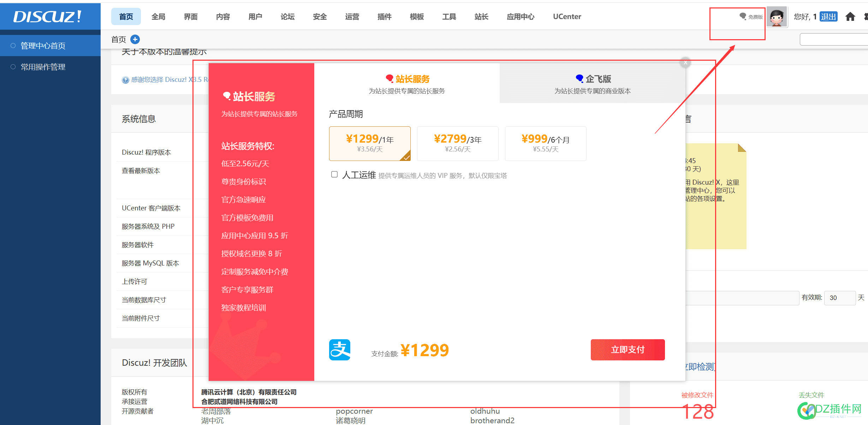Screen dimensions: 868x425
Task: Click the home icon in the header
Action: (x=850, y=17)
